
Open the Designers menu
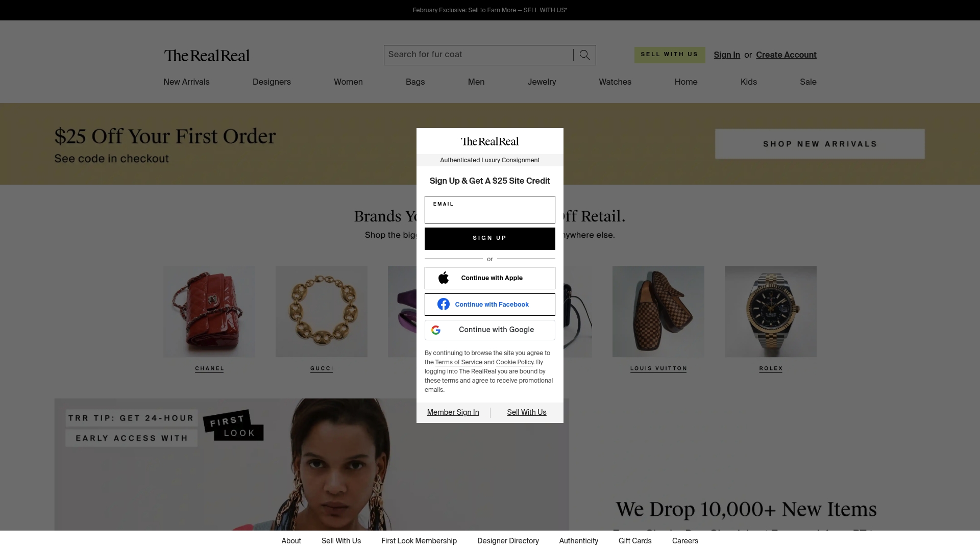pos(272,82)
